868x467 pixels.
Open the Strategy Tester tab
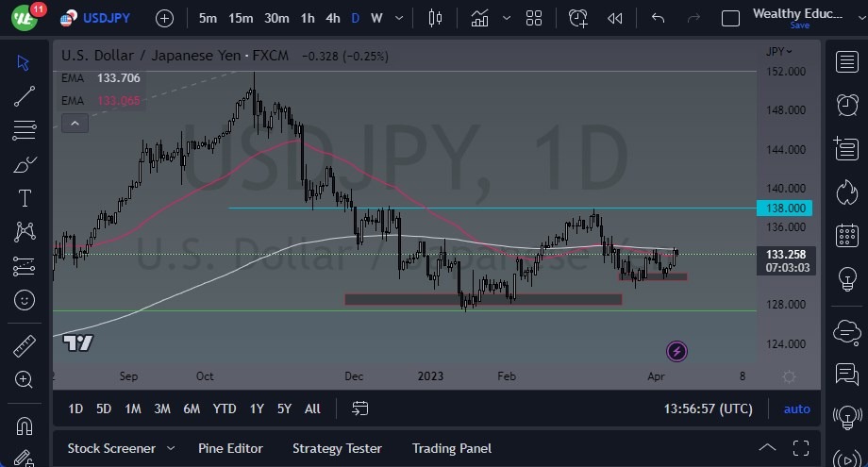pos(337,448)
